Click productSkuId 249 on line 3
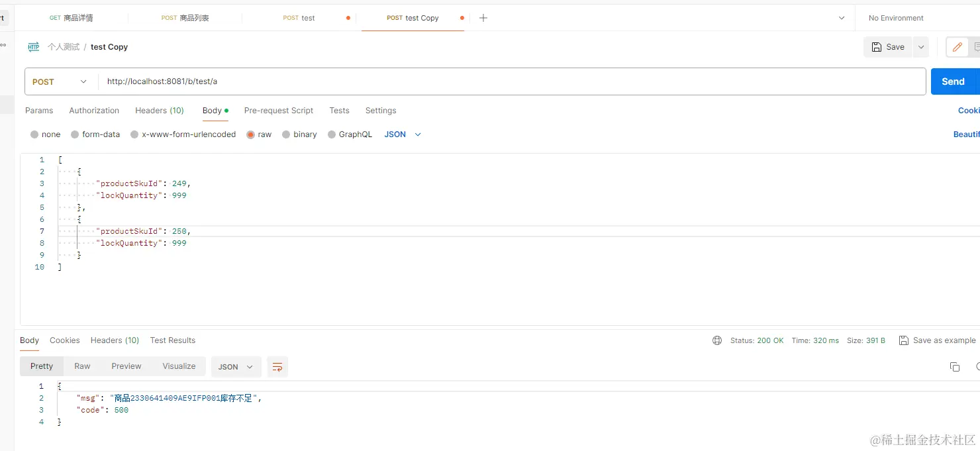This screenshot has width=980, height=451. point(144,183)
